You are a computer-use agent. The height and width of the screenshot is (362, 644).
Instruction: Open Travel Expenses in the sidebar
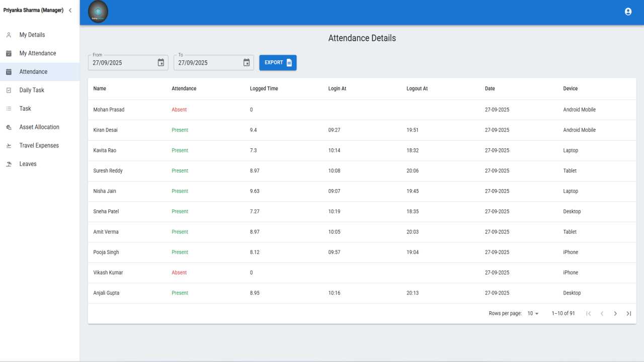(x=40, y=145)
